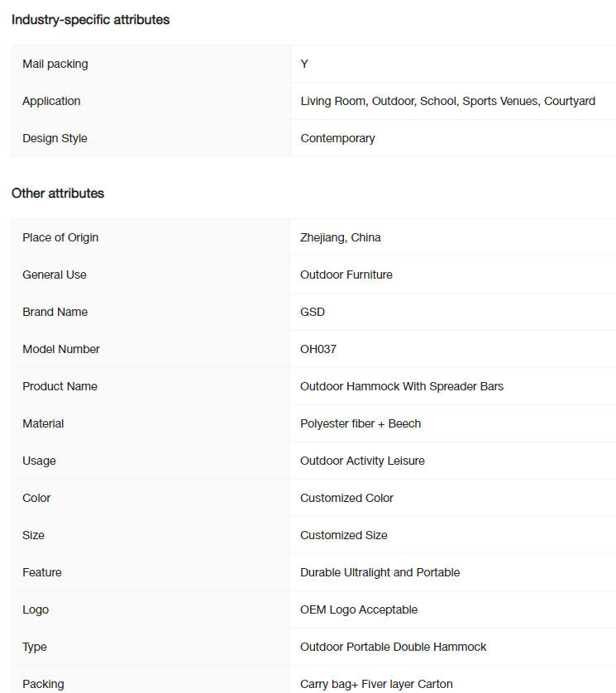Select Outdoor Portable Double Hammock type value
616x693 pixels.
(x=393, y=647)
